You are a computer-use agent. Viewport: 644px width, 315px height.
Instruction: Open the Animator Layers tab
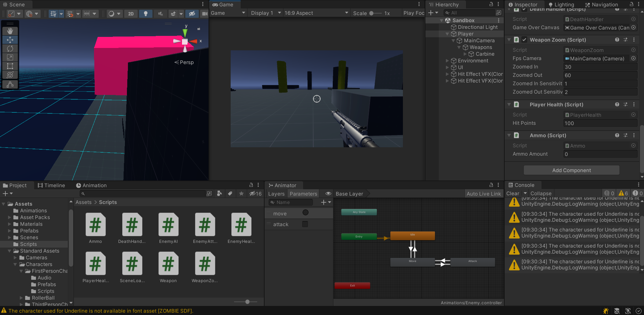click(276, 194)
